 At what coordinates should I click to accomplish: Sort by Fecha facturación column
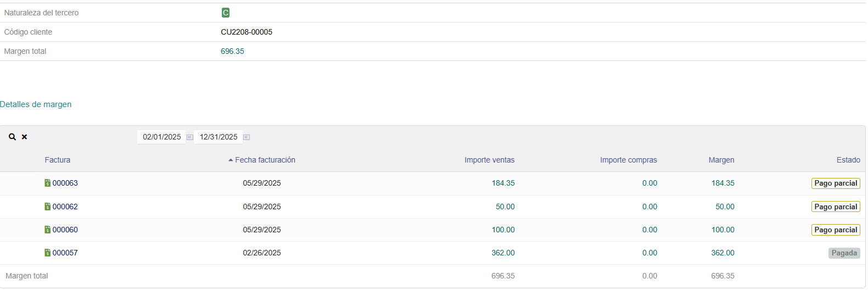(265, 160)
